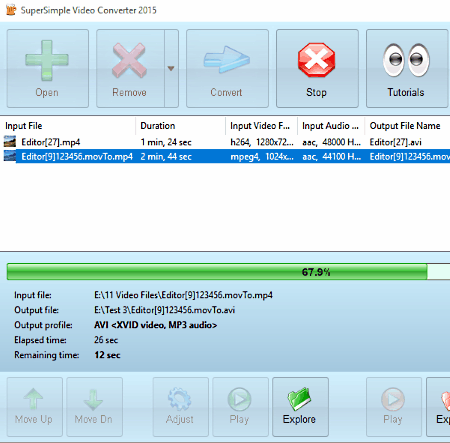Click the aac, 44100 H... audio cell
450x443 pixels.
click(331, 156)
